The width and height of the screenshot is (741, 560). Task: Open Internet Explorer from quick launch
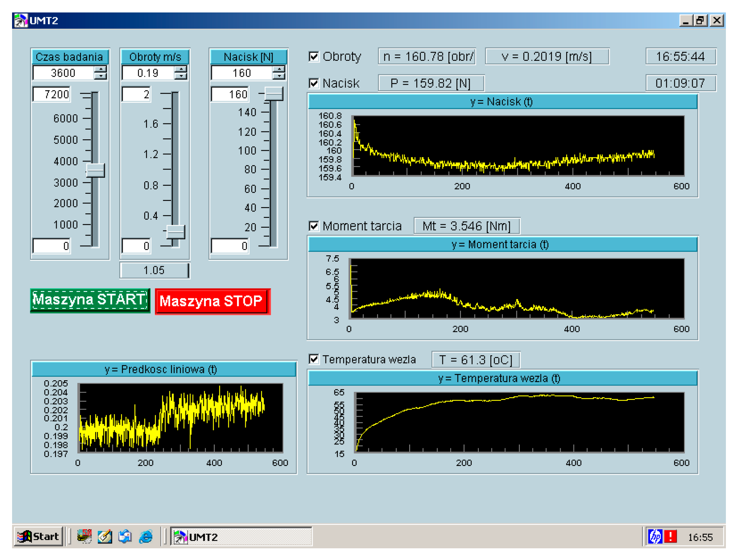145,536
